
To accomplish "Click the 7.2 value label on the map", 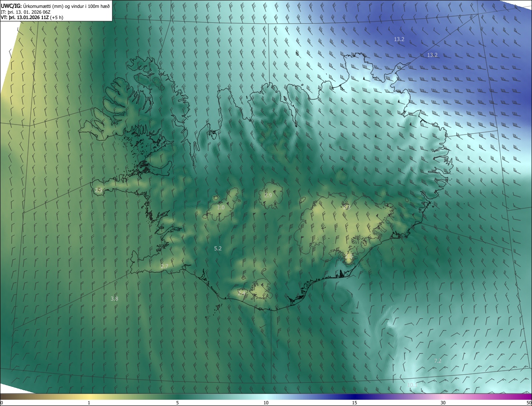I will coord(438,361).
